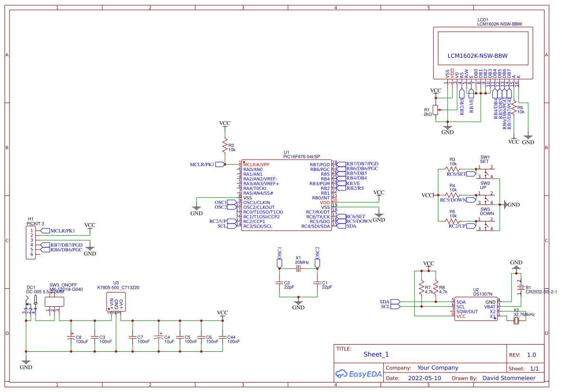Image resolution: width=562 pixels, height=392 pixels.
Task: Select the OSC1 net flag above crystal X1
Action: (x=280, y=258)
